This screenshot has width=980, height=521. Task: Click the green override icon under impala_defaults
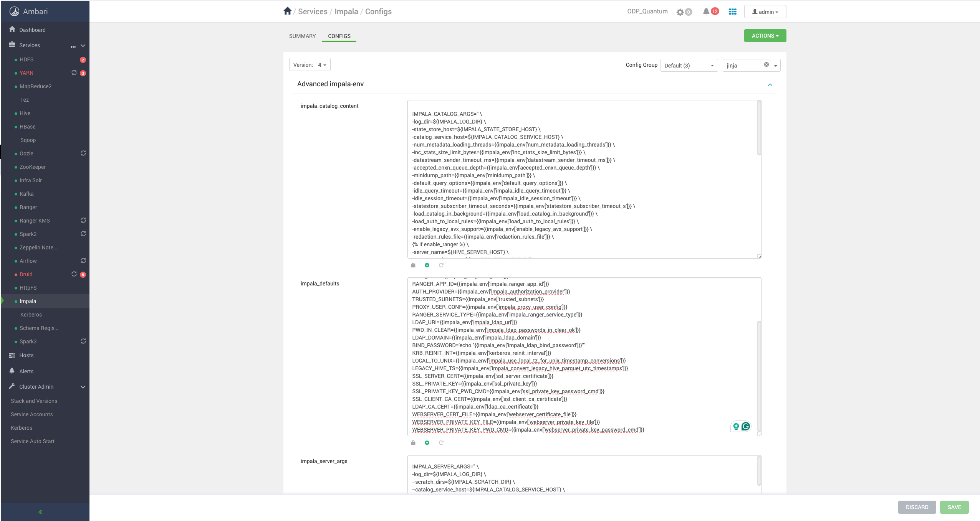427,443
